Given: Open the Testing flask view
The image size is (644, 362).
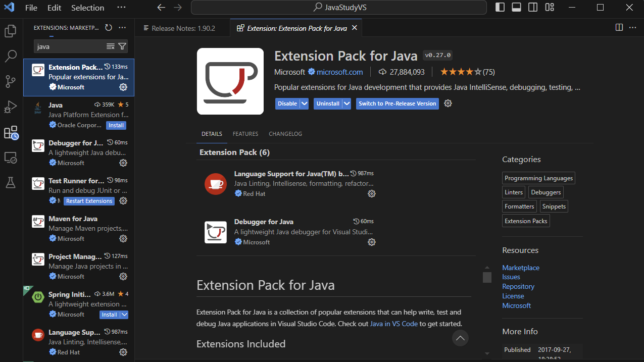Looking at the screenshot, I should click(x=11, y=183).
